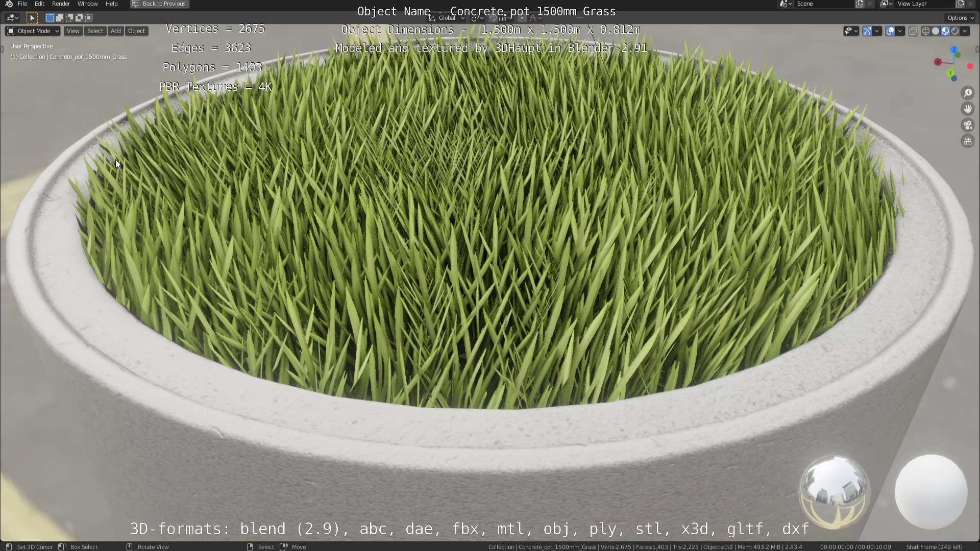Toggle viewport overlays on or off
The height and width of the screenshot is (551, 980).
[x=890, y=31]
